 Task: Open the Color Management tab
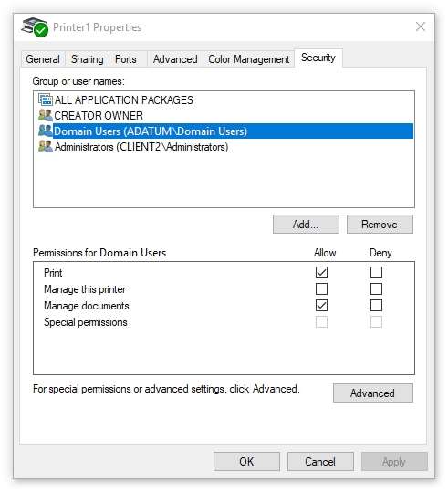(249, 59)
